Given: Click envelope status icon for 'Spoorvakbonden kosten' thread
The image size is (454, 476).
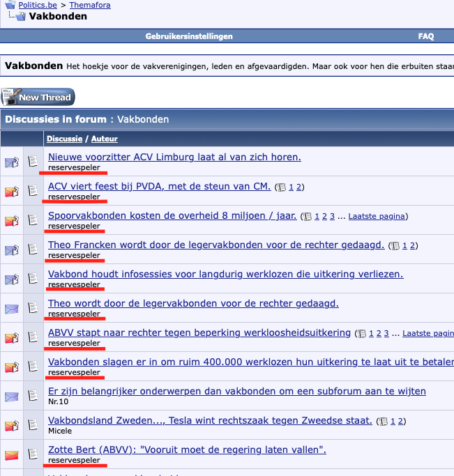Looking at the screenshot, I should [12, 221].
